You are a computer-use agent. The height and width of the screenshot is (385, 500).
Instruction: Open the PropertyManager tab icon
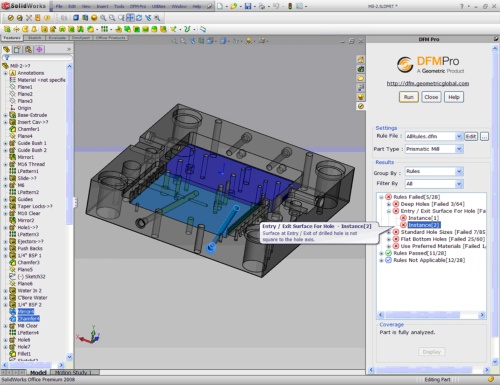(x=17, y=50)
